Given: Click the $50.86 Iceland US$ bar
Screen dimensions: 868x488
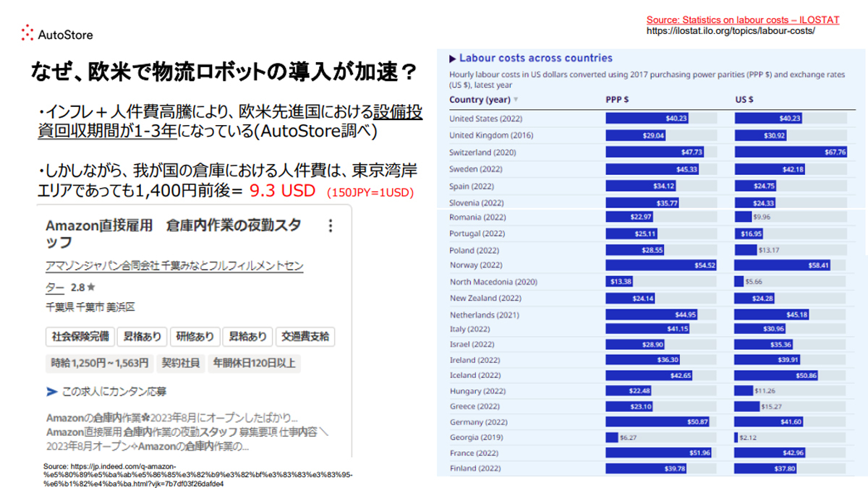Looking at the screenshot, I should (777, 375).
